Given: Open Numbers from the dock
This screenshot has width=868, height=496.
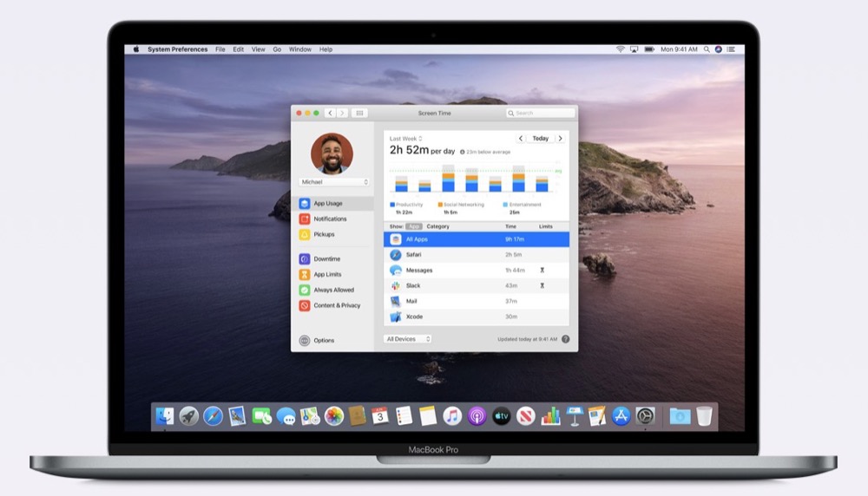Looking at the screenshot, I should pyautogui.click(x=550, y=416).
